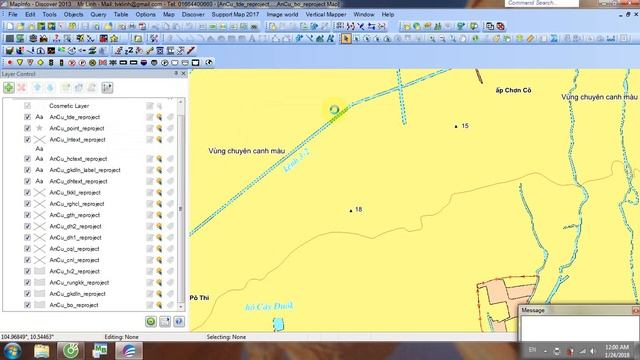The image size is (640, 360).
Task: Click the blue Sigma statistics icon
Action: [553, 39]
